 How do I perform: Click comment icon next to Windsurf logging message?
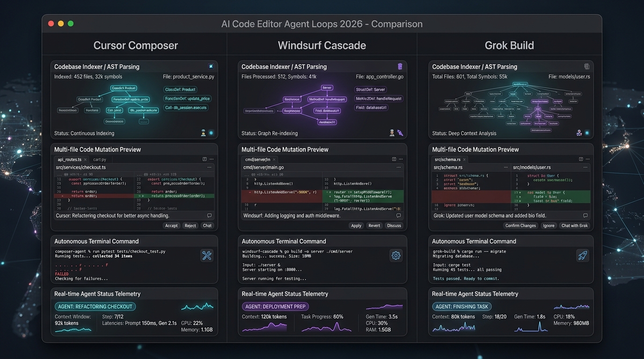pos(398,215)
